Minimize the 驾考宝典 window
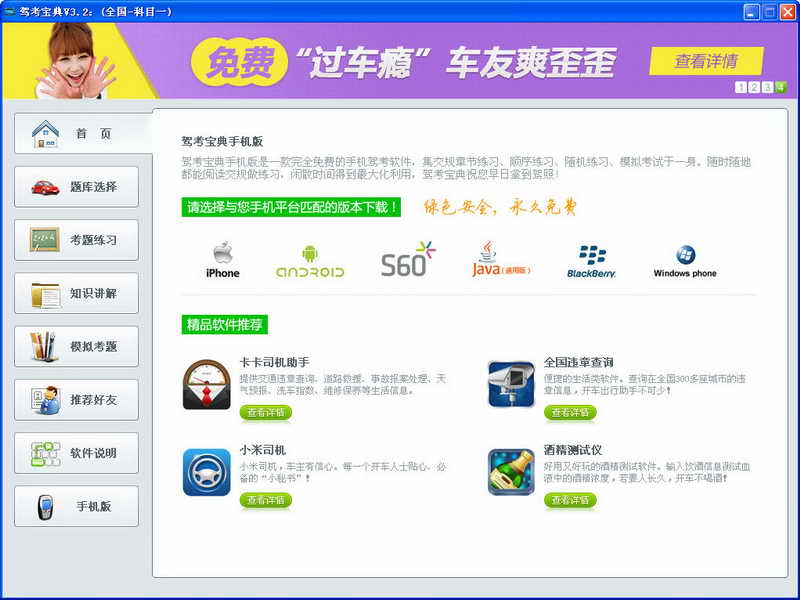Viewport: 800px width, 600px height. coord(751,12)
